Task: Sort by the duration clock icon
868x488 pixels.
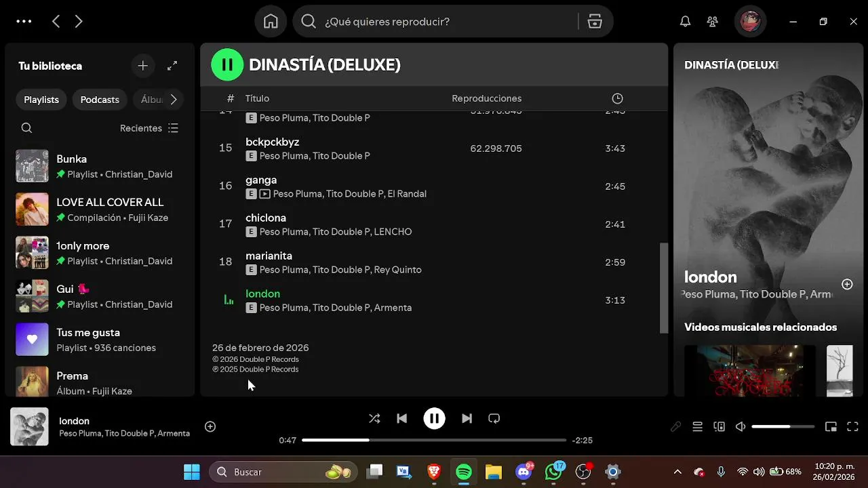Action: click(617, 98)
